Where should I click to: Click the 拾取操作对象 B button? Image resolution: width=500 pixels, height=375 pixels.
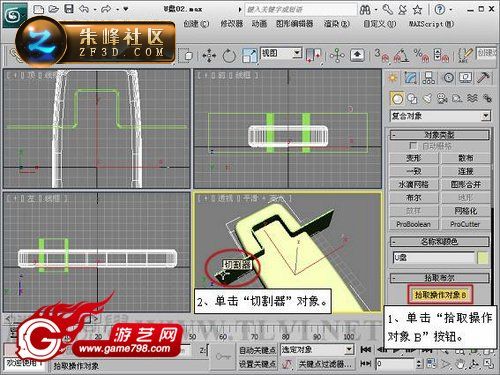tap(440, 295)
